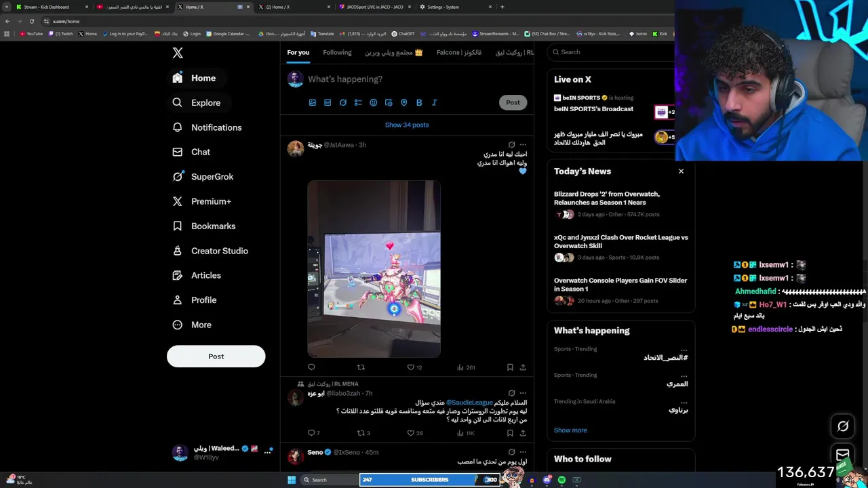868x488 pixels.
Task: Open Notifications in the sidebar
Action: (x=208, y=127)
